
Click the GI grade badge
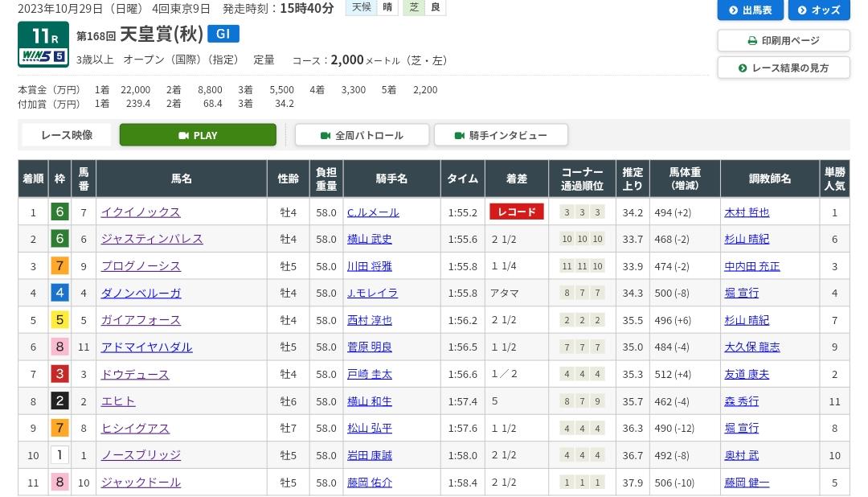[x=223, y=34]
